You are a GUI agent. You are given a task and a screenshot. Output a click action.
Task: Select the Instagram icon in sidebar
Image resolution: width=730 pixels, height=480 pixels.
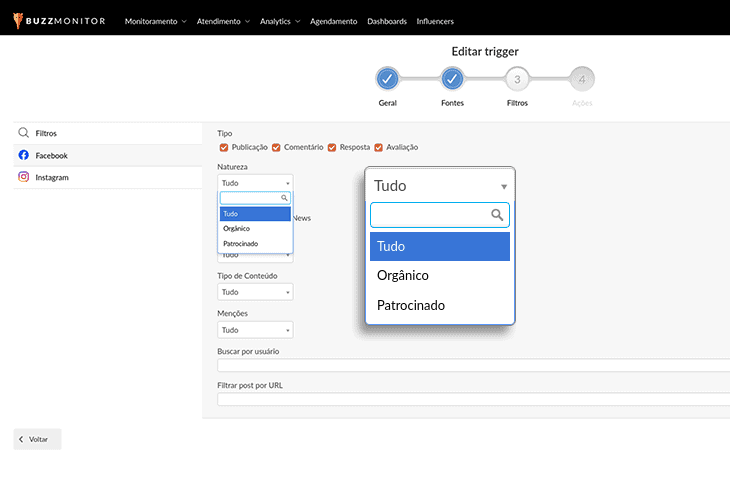click(23, 177)
